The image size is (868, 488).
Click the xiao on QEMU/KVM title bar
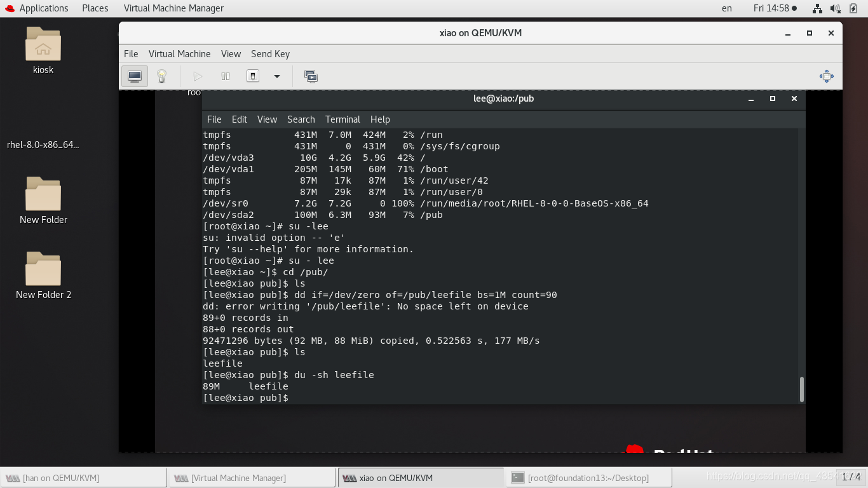pyautogui.click(x=480, y=33)
